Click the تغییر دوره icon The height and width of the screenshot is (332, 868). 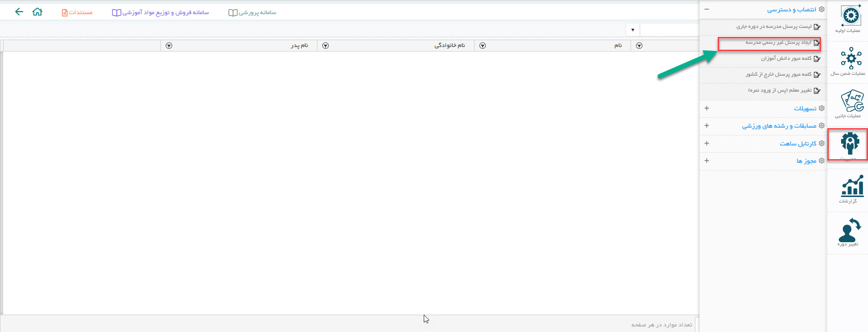tap(849, 231)
